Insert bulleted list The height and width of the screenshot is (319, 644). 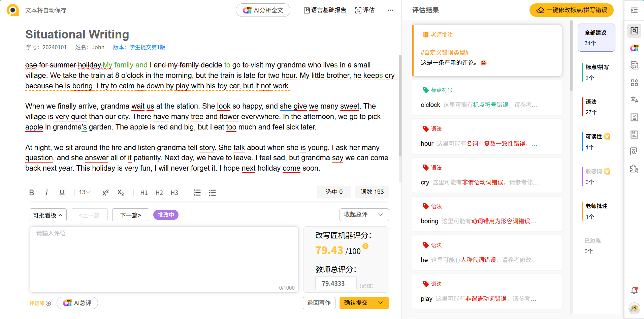[x=212, y=193]
